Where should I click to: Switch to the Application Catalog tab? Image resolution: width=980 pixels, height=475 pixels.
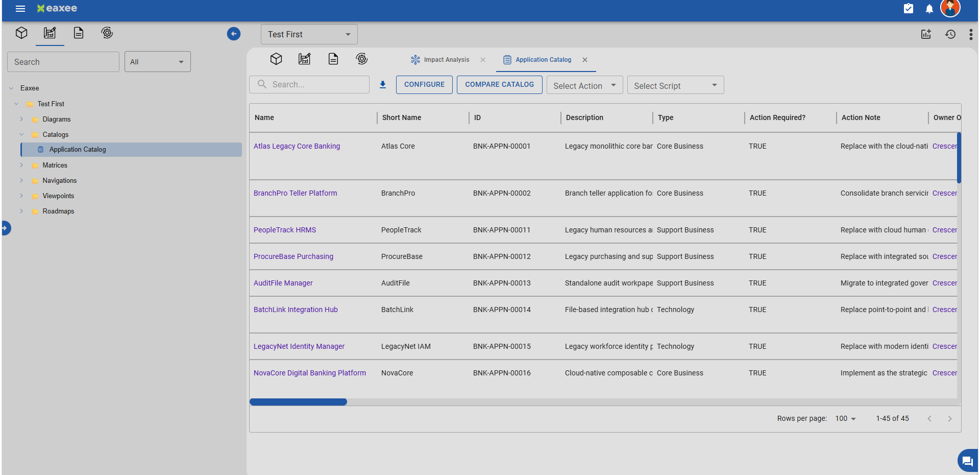coord(537,60)
